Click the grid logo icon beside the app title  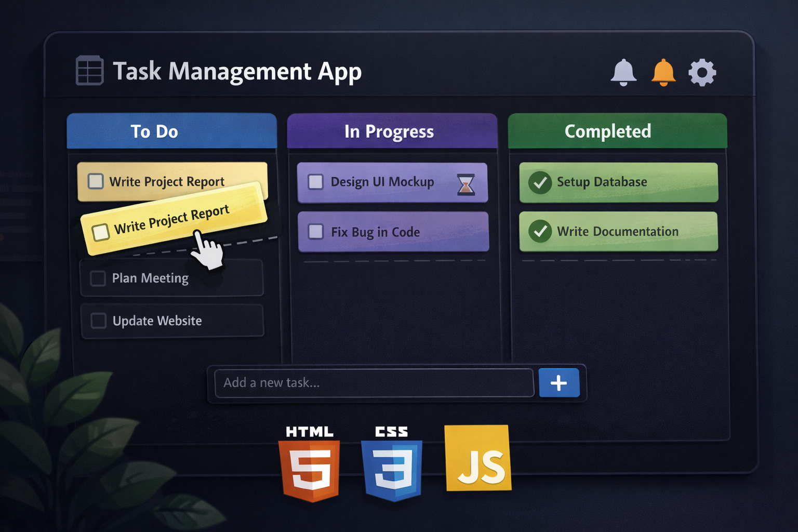point(89,70)
